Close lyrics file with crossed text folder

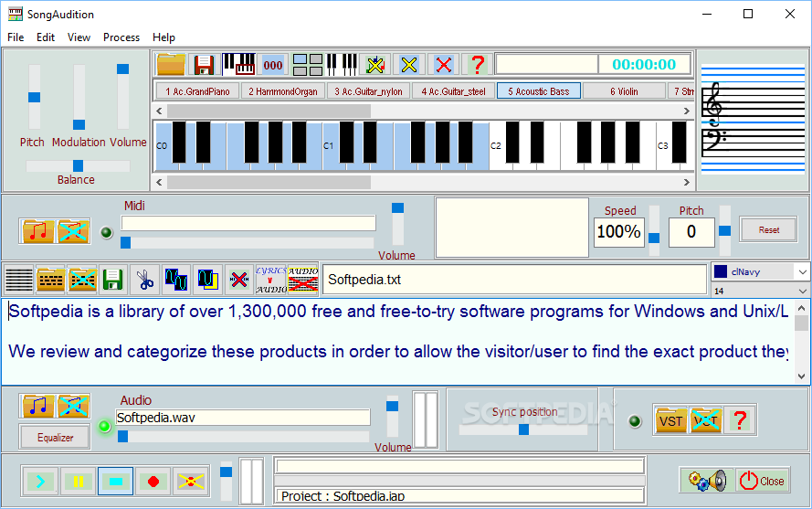[82, 280]
